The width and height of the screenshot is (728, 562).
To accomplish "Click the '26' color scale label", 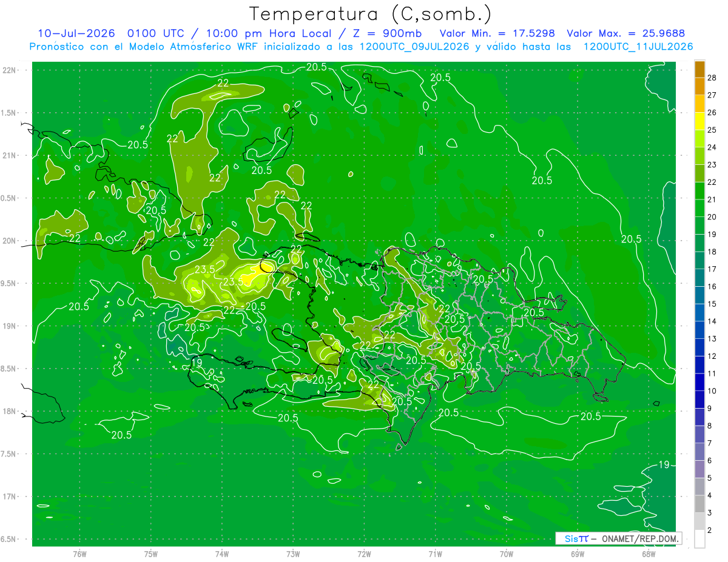I will point(712,112).
